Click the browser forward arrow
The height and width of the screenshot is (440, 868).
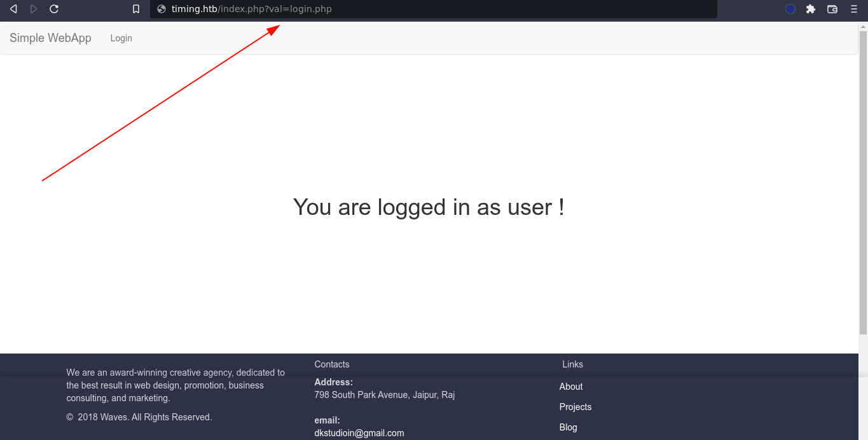tap(34, 9)
